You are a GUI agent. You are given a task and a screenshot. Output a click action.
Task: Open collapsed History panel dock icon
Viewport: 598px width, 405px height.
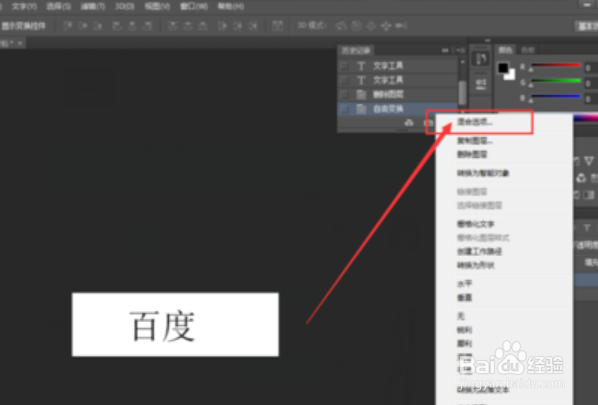pyautogui.click(x=481, y=59)
